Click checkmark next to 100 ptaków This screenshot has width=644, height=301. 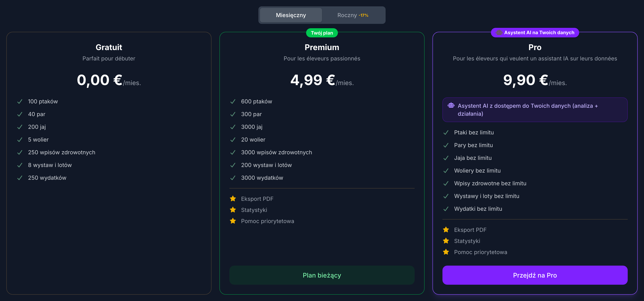tap(20, 102)
